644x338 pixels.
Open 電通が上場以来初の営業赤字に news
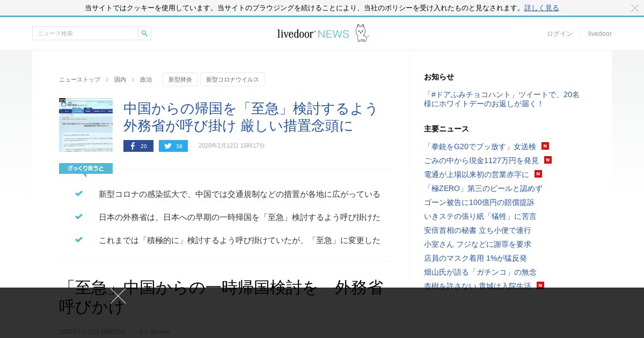(477, 174)
